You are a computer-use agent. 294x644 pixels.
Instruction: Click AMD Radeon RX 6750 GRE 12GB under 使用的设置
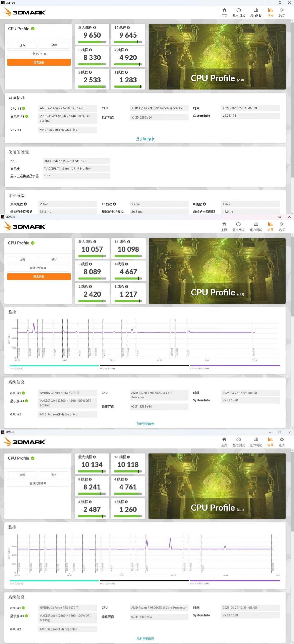76,161
